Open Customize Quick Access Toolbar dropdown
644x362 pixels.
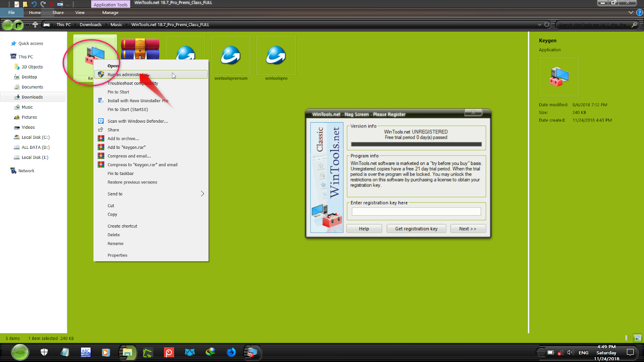tap(68, 5)
